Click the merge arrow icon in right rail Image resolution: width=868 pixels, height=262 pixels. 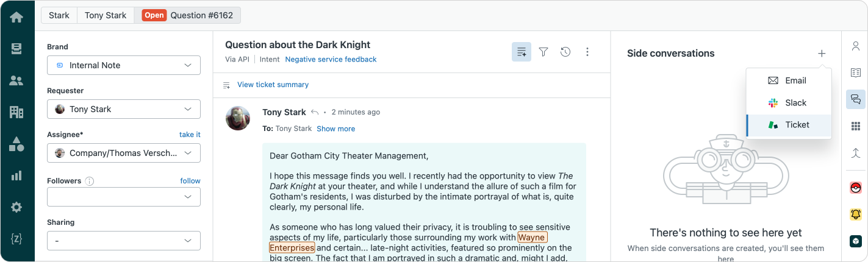(x=856, y=153)
